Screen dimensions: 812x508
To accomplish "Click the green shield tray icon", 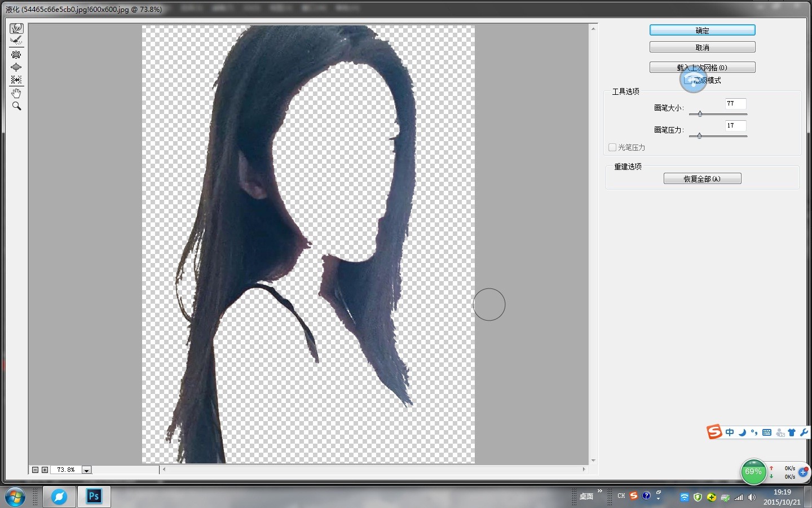I will point(698,497).
